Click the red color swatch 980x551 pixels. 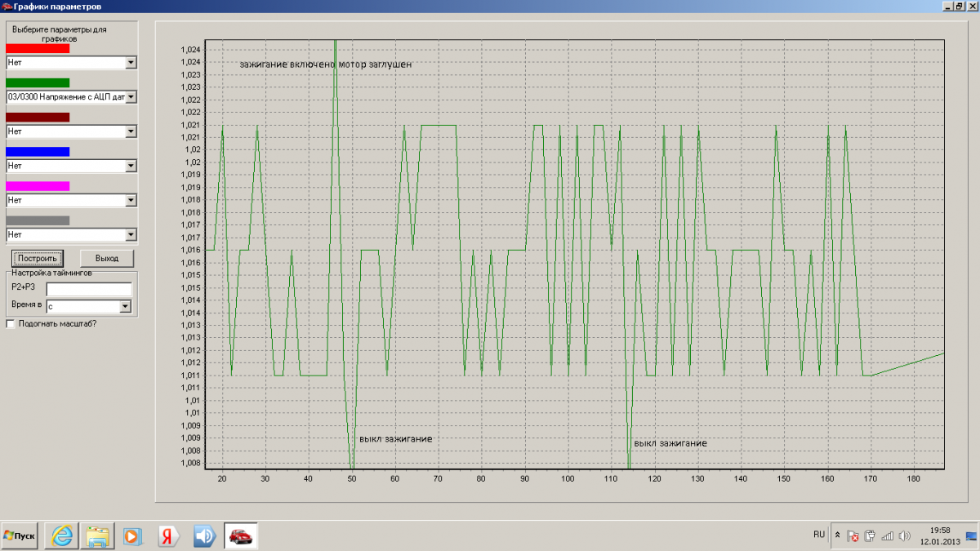pyautogui.click(x=38, y=48)
